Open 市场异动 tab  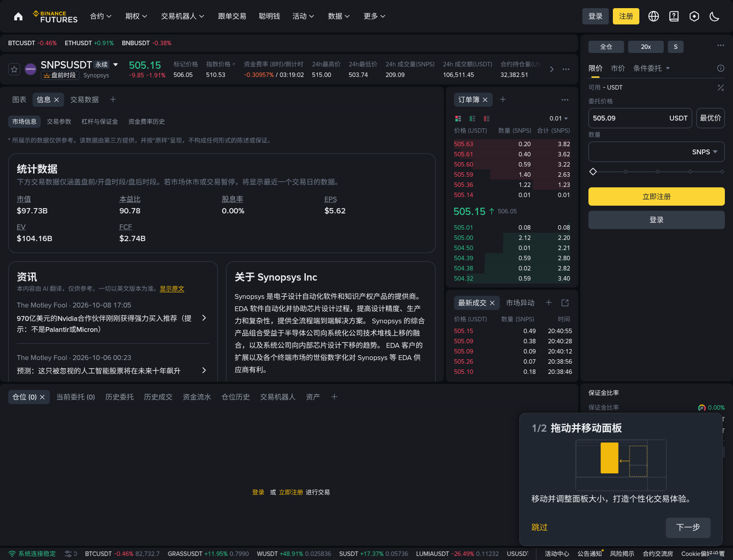coord(520,303)
